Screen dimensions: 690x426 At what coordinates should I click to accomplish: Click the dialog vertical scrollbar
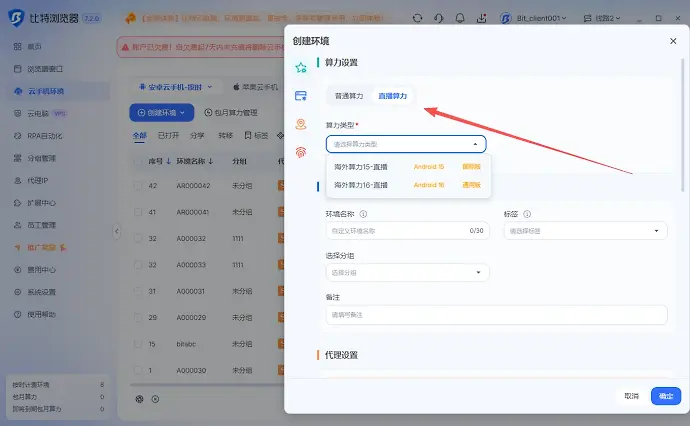683,125
